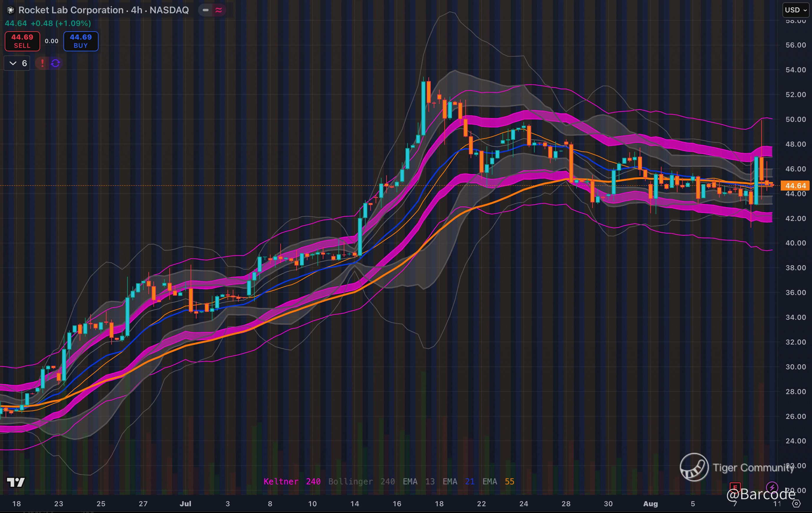Open the USD currency dropdown
Viewport: 812px width, 513px height.
[x=795, y=10]
